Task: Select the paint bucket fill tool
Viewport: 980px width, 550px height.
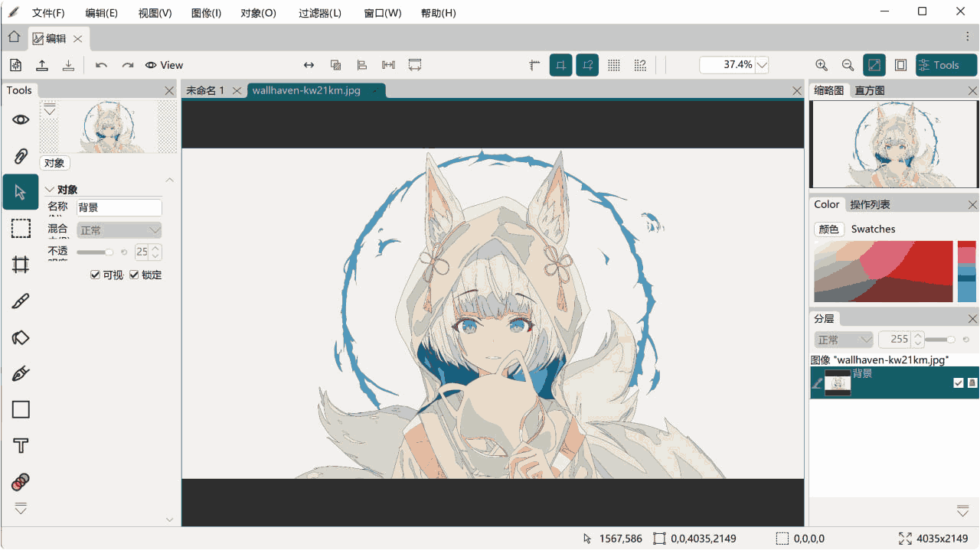Action: [21, 337]
